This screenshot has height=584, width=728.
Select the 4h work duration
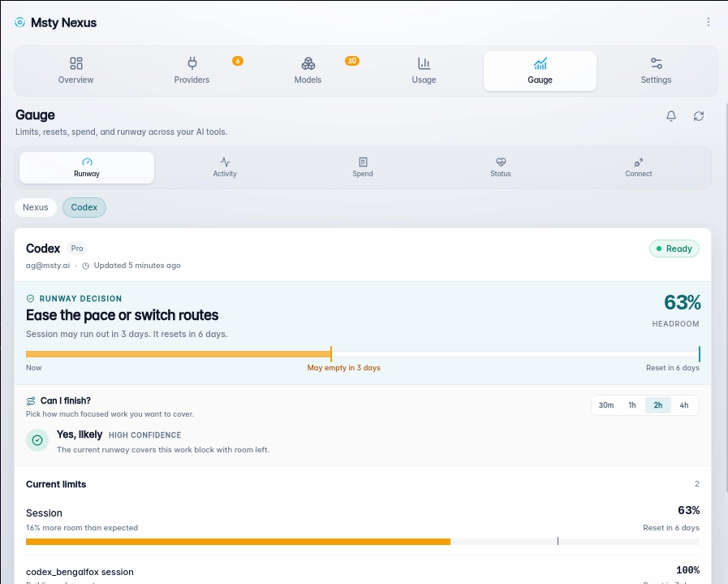click(684, 405)
